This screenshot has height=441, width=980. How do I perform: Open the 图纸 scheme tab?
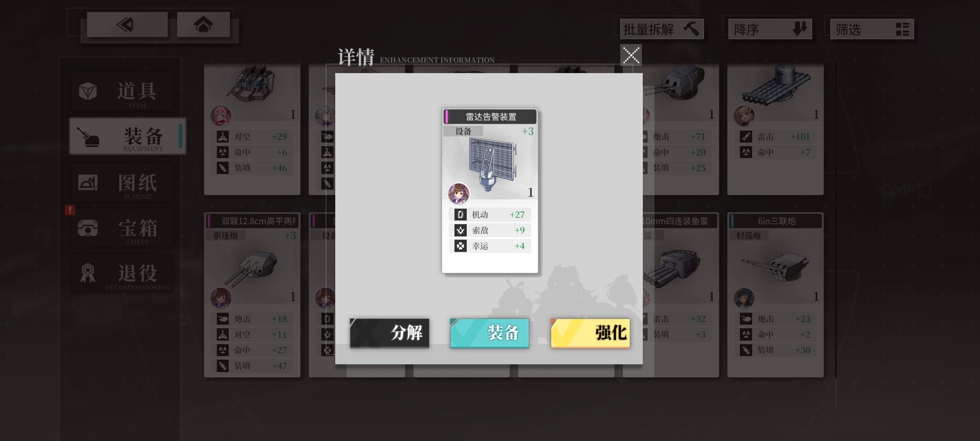[x=122, y=183]
